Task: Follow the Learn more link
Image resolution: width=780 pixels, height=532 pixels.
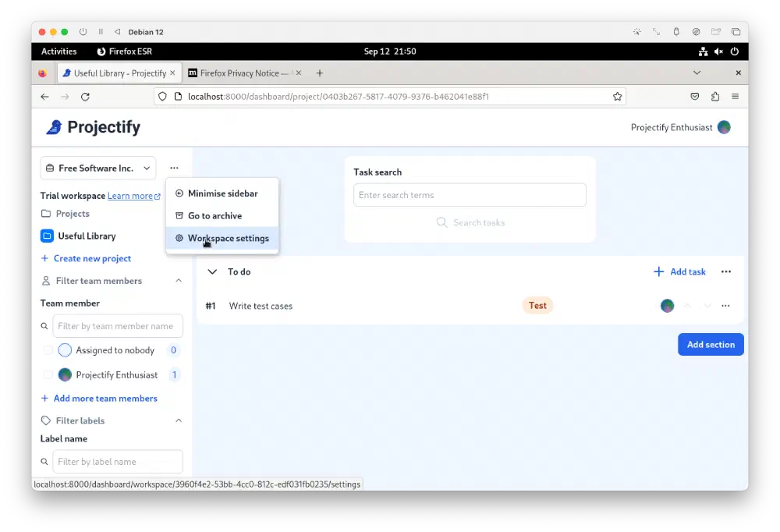Action: pos(134,196)
